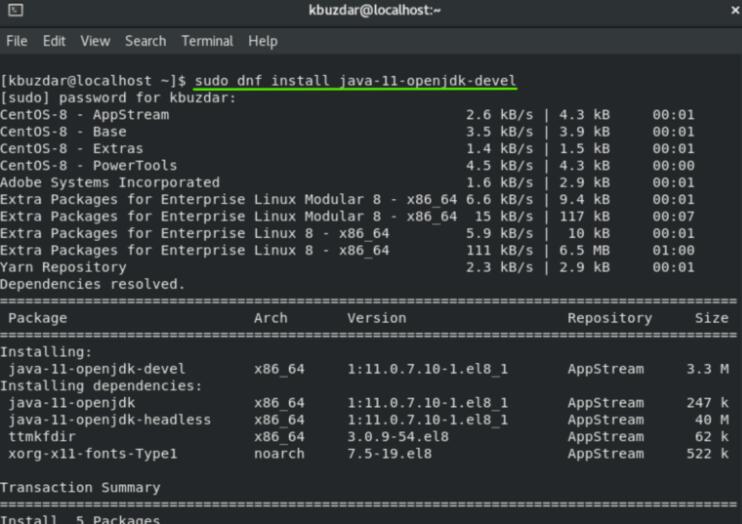Image resolution: width=742 pixels, height=524 pixels.
Task: Click the java-11-openjdk-headless package name
Action: point(109,420)
